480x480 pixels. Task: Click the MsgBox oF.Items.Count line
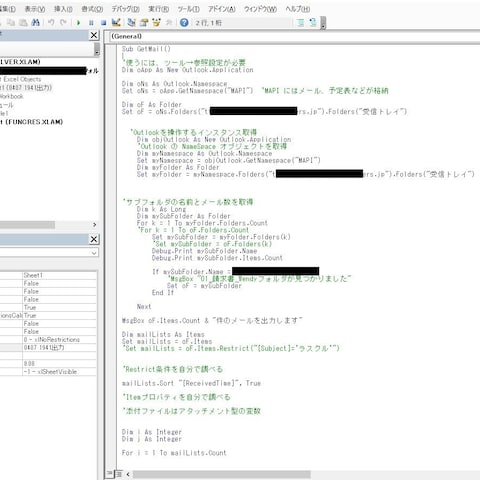[212, 321]
